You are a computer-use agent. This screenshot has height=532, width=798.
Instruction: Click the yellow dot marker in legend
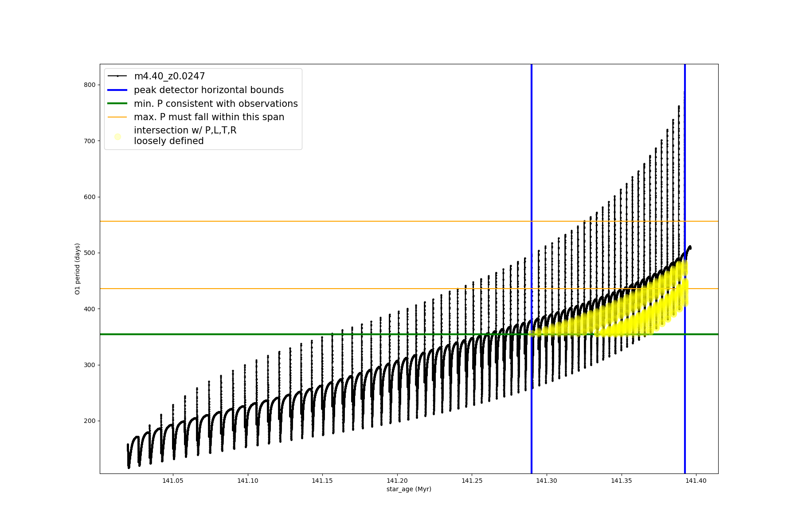click(117, 137)
